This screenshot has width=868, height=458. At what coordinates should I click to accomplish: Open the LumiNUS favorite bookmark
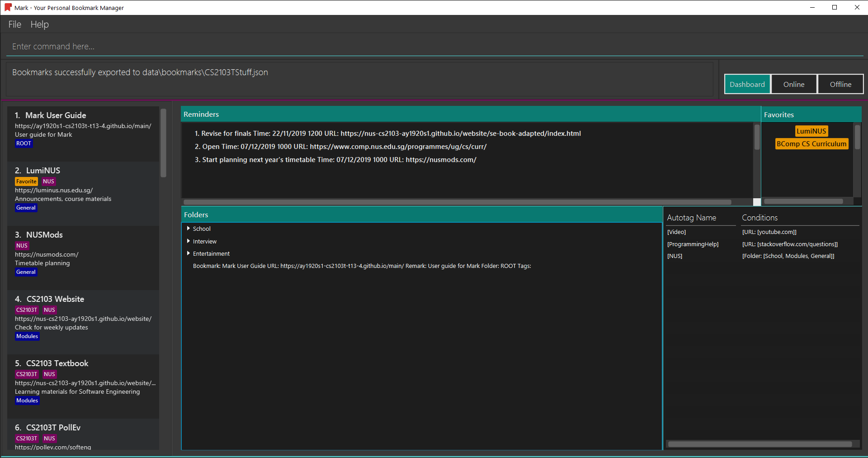(811, 131)
